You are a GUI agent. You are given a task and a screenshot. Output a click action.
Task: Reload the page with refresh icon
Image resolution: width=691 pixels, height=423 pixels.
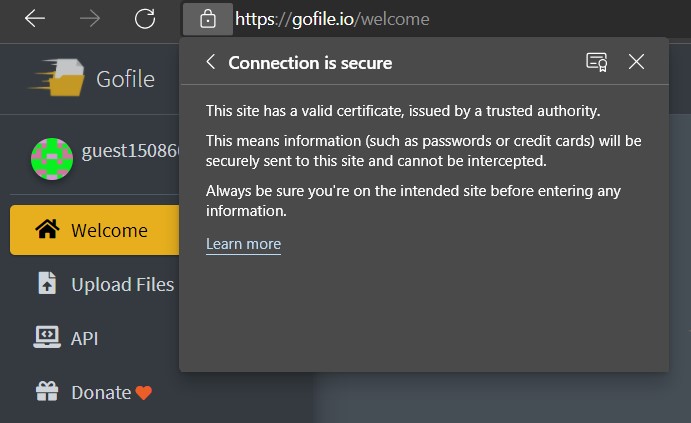coord(145,19)
